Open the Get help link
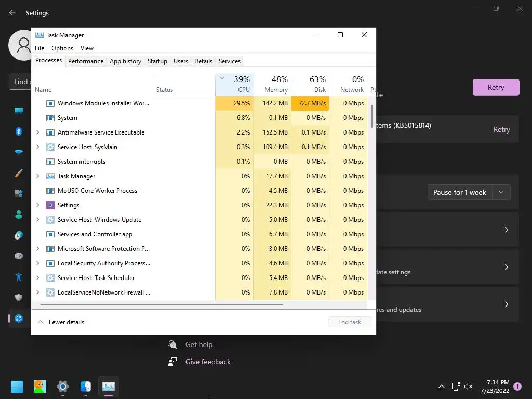Viewport: 532px width, 399px height. click(x=199, y=345)
